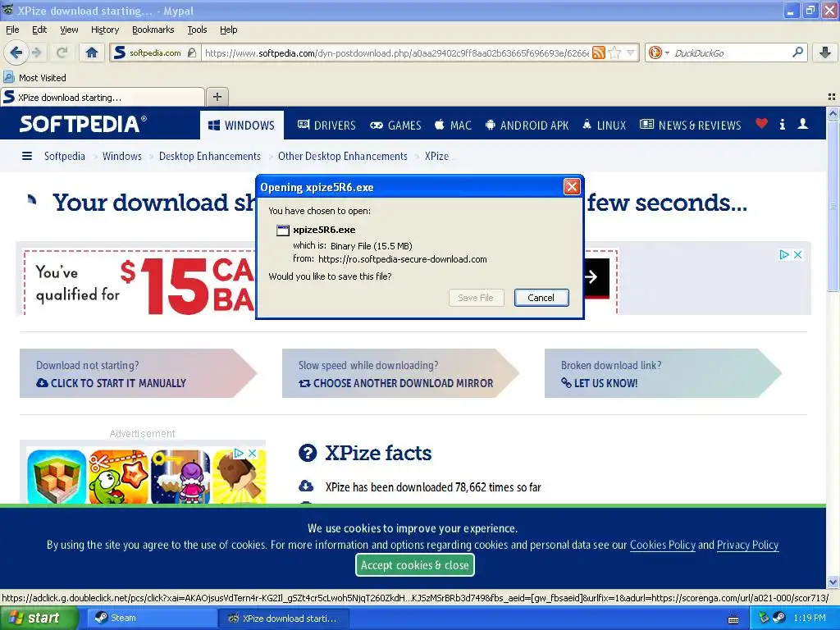Screen dimensions: 840x630
Task: Click Accept cookies & close
Action: 414,565
